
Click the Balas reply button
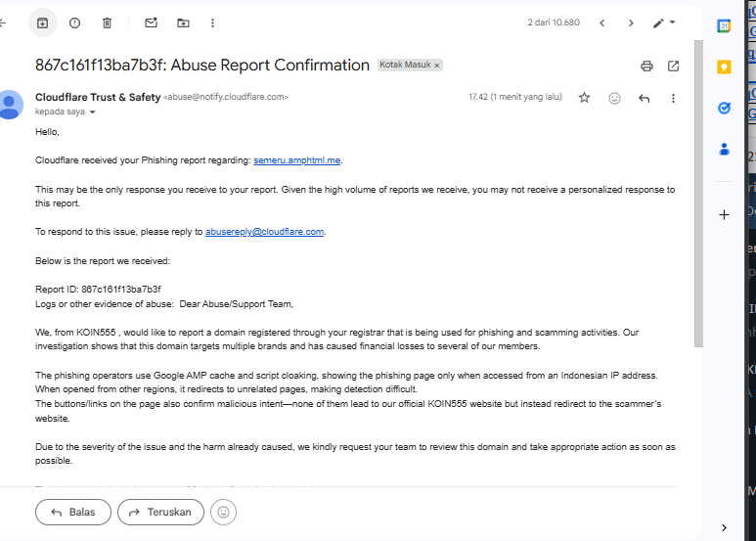click(x=72, y=512)
